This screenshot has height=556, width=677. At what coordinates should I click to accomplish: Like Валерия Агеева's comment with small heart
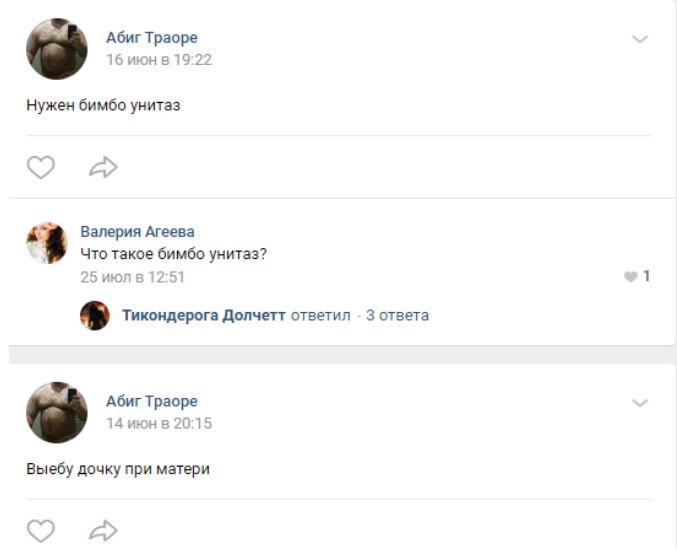631,277
